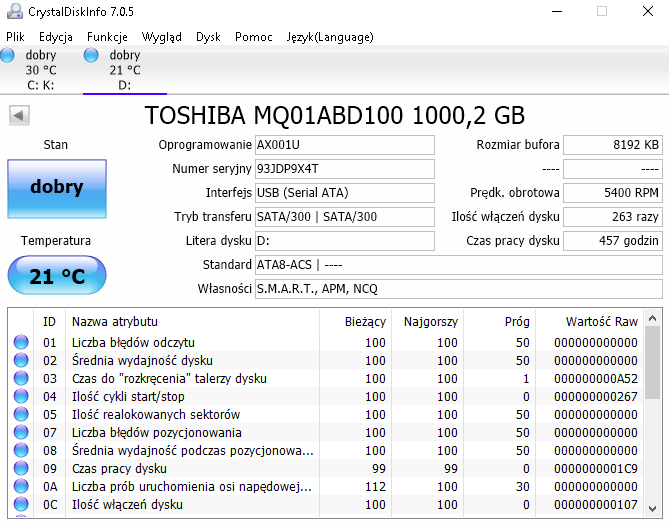Click the Próg column header
This screenshot has height=523, width=669.
[499, 322]
